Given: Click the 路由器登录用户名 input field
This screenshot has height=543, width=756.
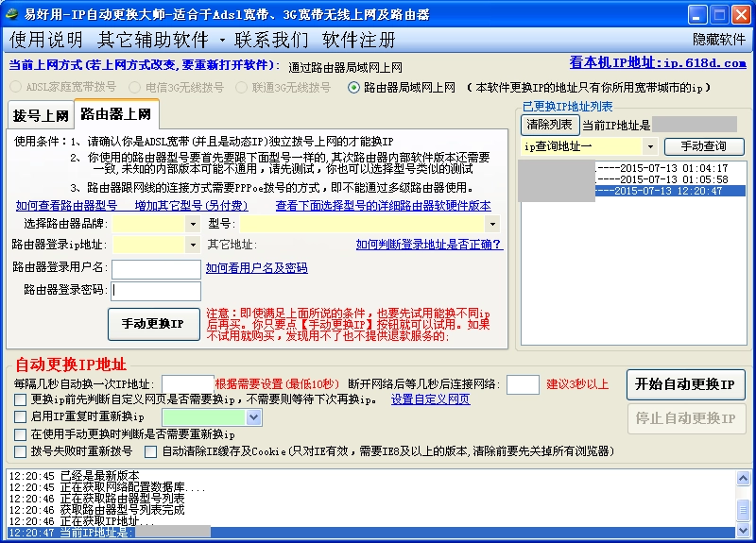Looking at the screenshot, I should pos(156,269).
